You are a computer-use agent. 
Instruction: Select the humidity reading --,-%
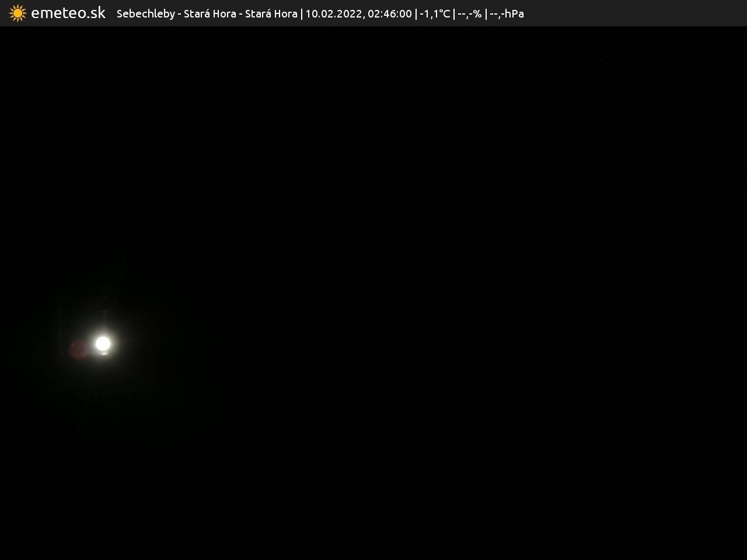469,13
